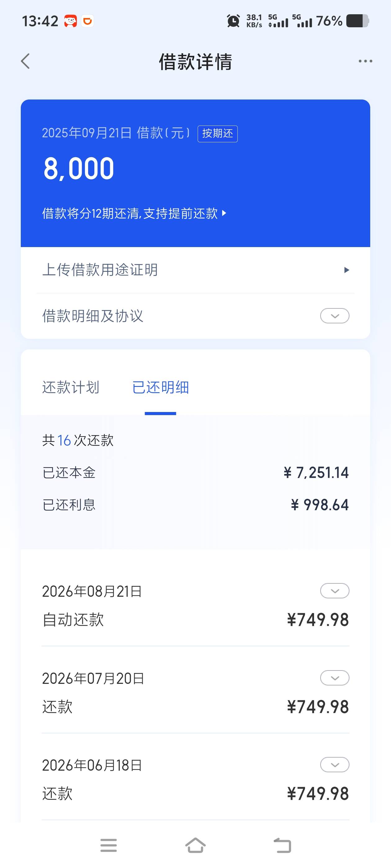Tap the system back navigation icon
This screenshot has height=868, width=391.
pos(282,845)
